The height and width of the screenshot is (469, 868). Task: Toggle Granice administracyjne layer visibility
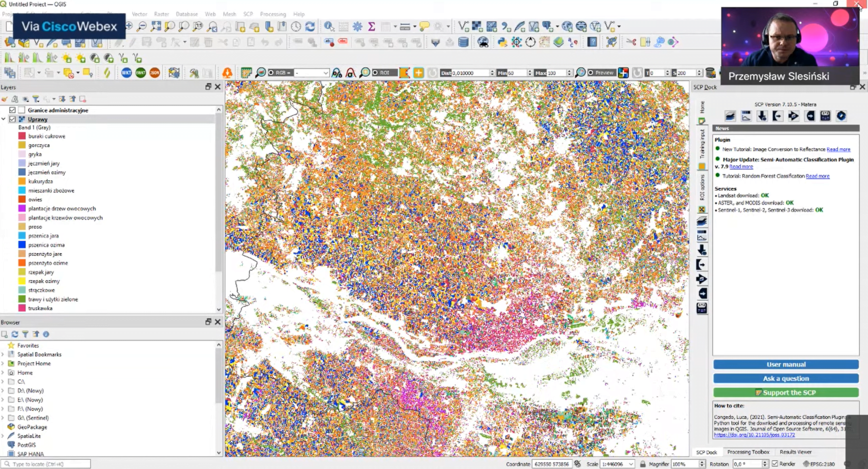tap(13, 110)
